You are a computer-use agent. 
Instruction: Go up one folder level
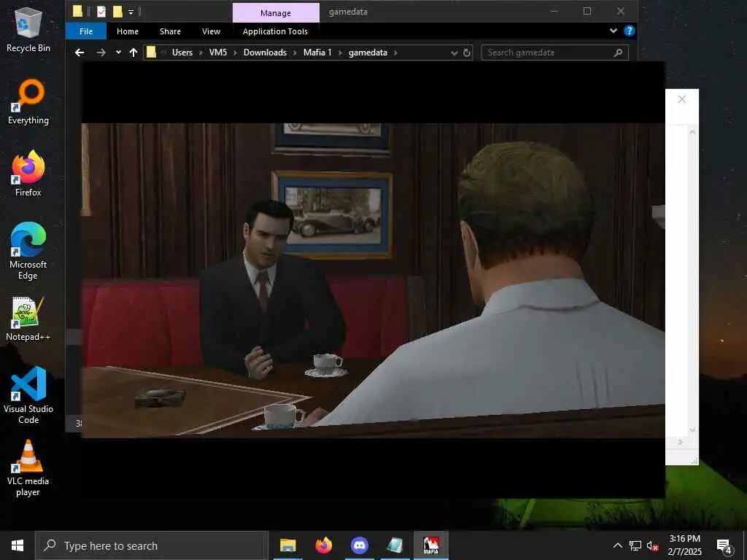coord(133,52)
